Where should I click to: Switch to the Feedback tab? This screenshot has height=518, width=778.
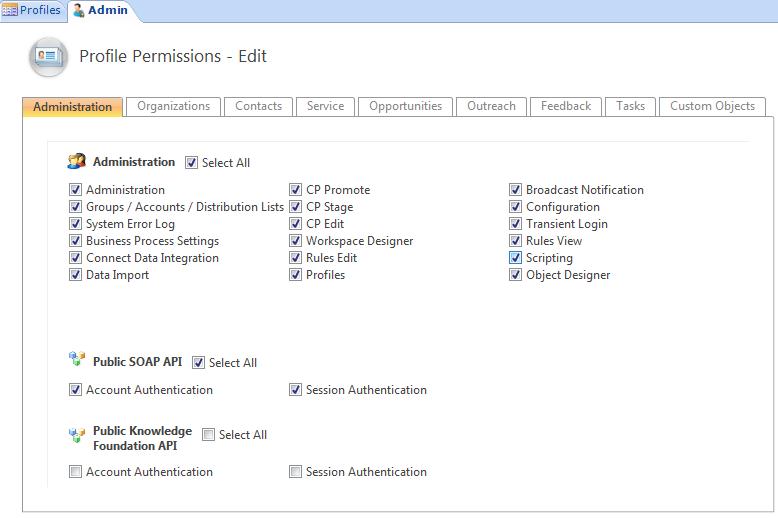pyautogui.click(x=566, y=106)
